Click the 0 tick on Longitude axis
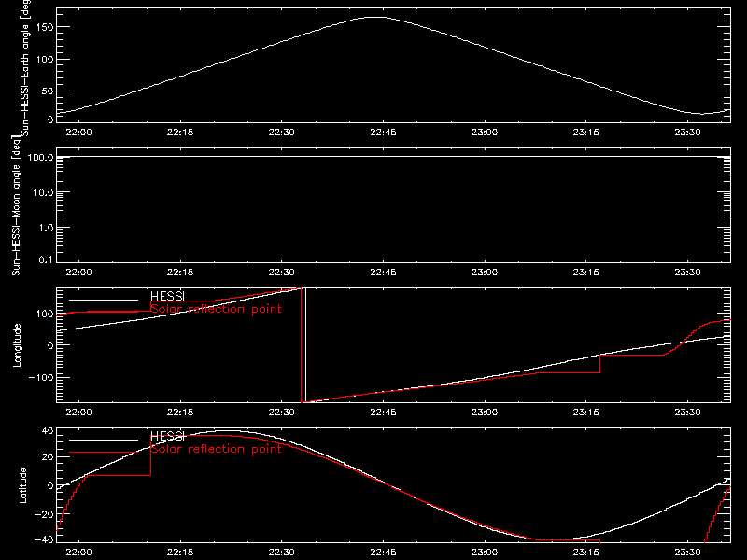Screen dimensions: 747x560 (50, 345)
